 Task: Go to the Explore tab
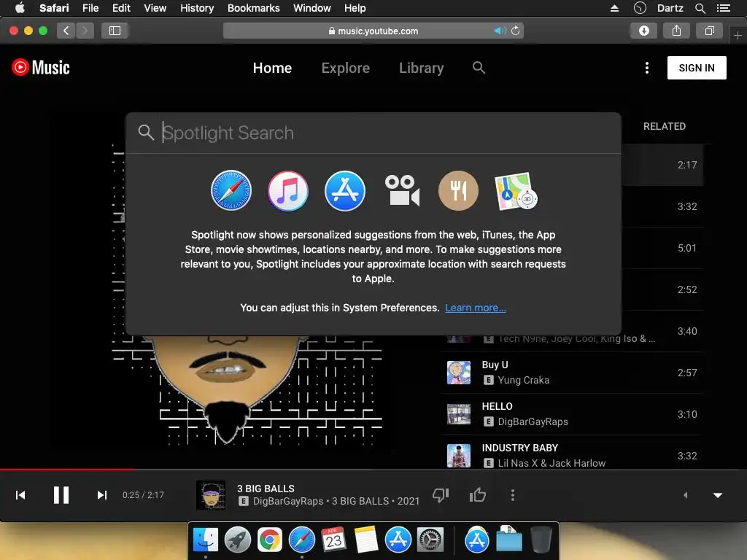[x=345, y=68]
